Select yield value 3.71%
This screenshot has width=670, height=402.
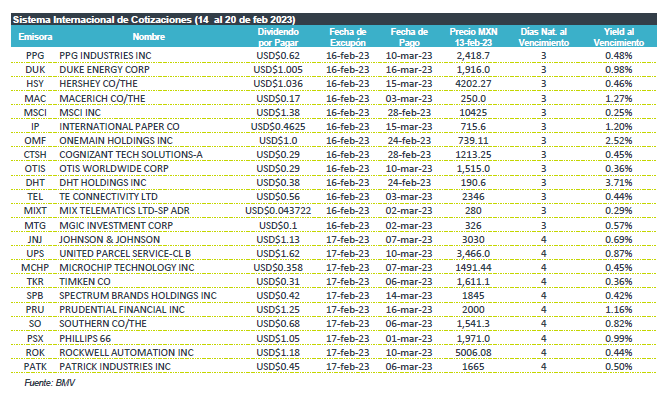(618, 183)
